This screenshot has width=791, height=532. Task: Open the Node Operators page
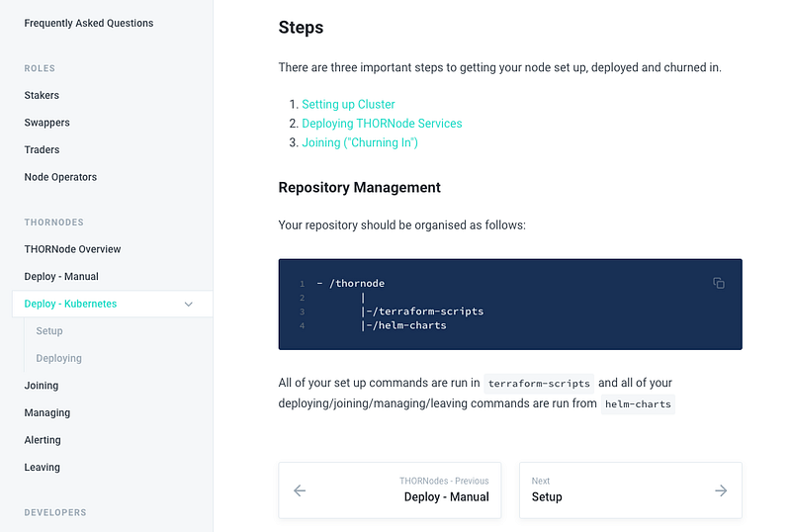pos(60,177)
